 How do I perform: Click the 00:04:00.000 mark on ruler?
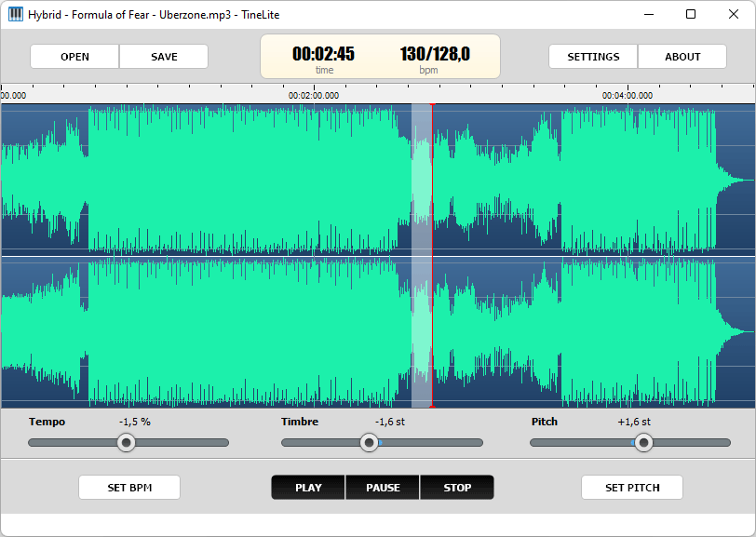pos(628,96)
